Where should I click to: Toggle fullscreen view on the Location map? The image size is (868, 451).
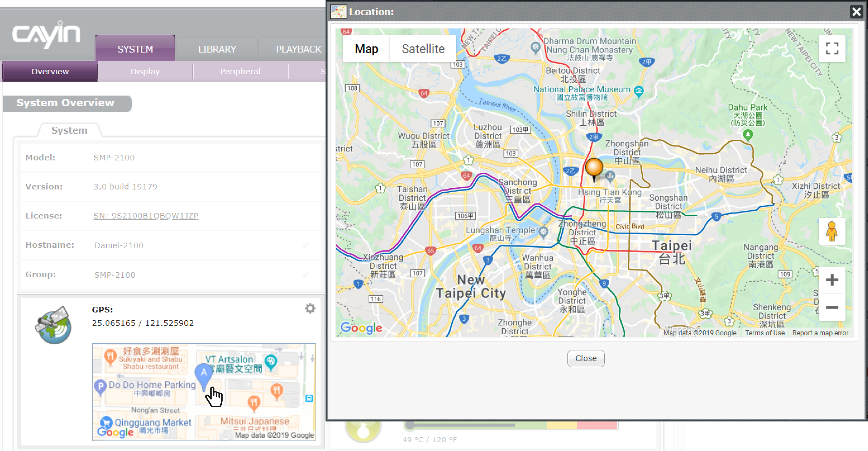point(832,48)
